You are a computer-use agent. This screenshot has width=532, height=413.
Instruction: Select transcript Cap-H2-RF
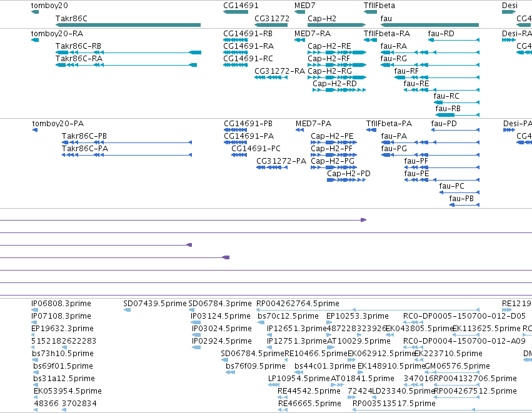coord(336,65)
